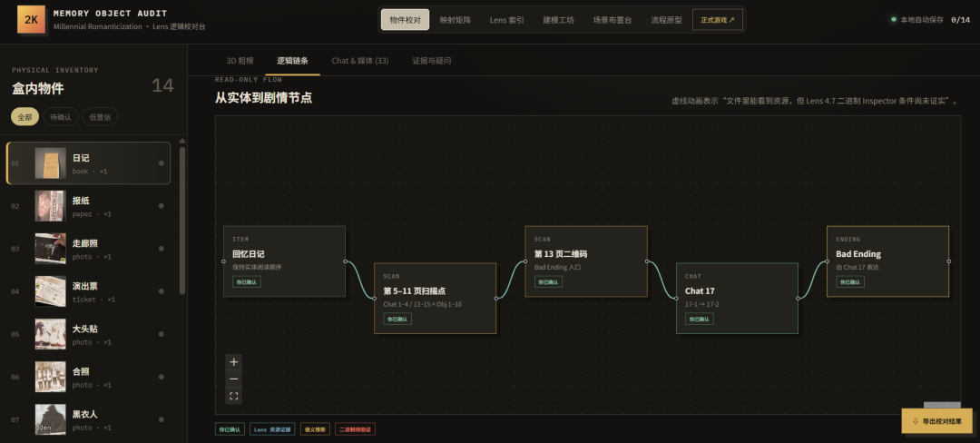Click the 'book · ×1' label under 日记
This screenshot has width=980, height=443.
[x=90, y=172]
